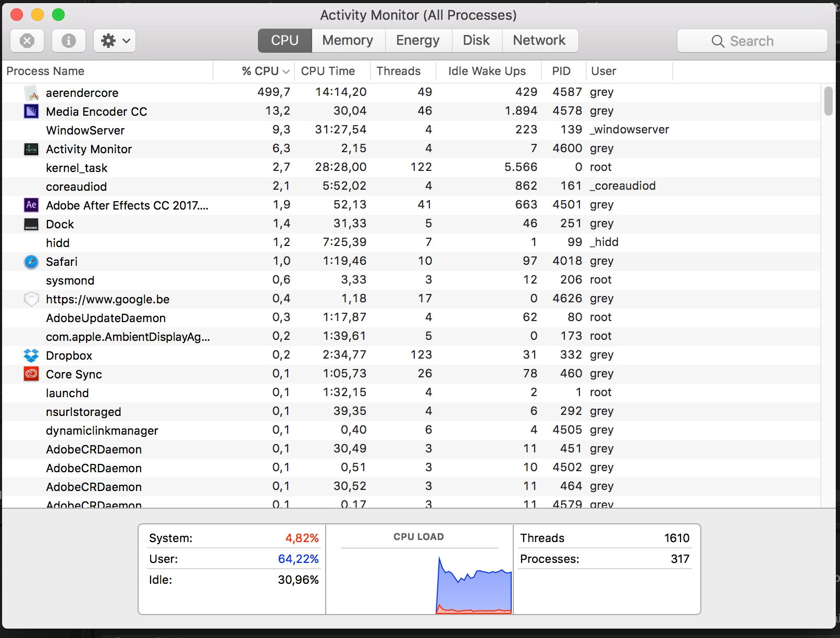Click the Dropbox thread count 123

pyautogui.click(x=421, y=355)
